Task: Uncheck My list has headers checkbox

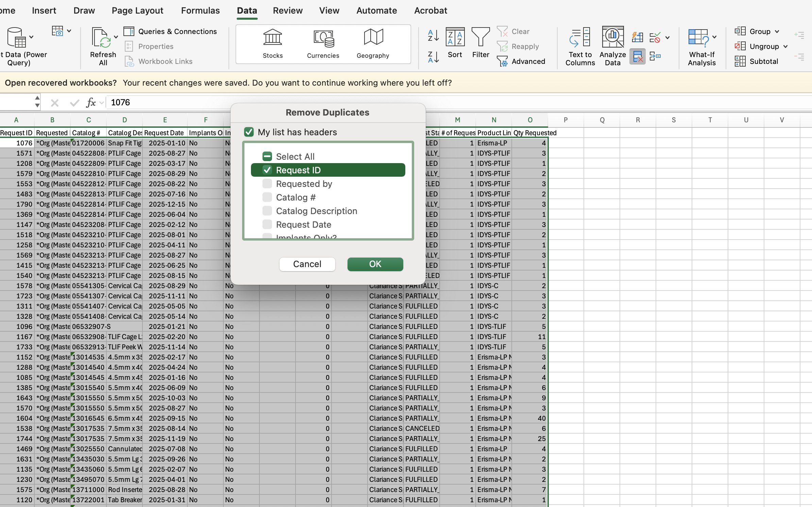Action: (x=249, y=132)
